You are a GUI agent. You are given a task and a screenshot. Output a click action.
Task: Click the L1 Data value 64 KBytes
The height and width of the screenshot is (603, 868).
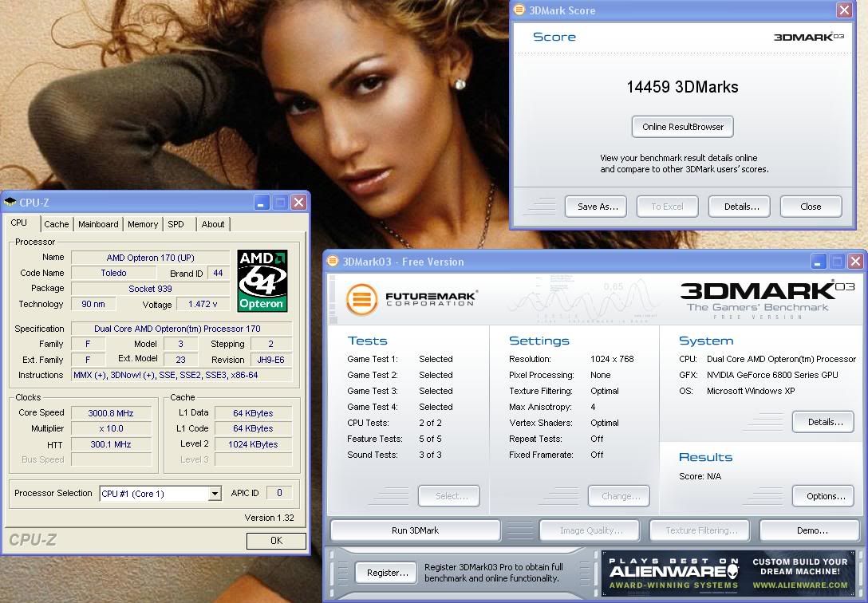point(253,412)
